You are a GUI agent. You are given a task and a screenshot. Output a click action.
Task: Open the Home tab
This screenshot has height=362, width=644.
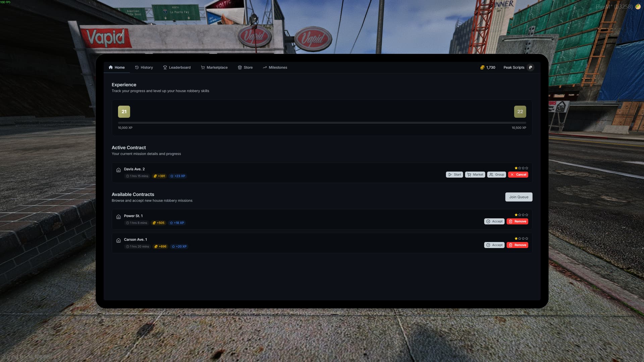point(117,67)
